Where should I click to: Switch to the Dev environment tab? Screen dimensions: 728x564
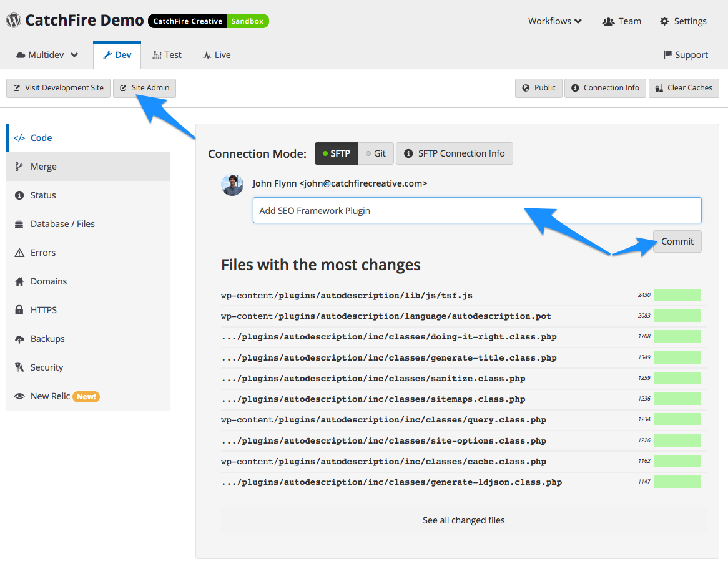pyautogui.click(x=117, y=55)
